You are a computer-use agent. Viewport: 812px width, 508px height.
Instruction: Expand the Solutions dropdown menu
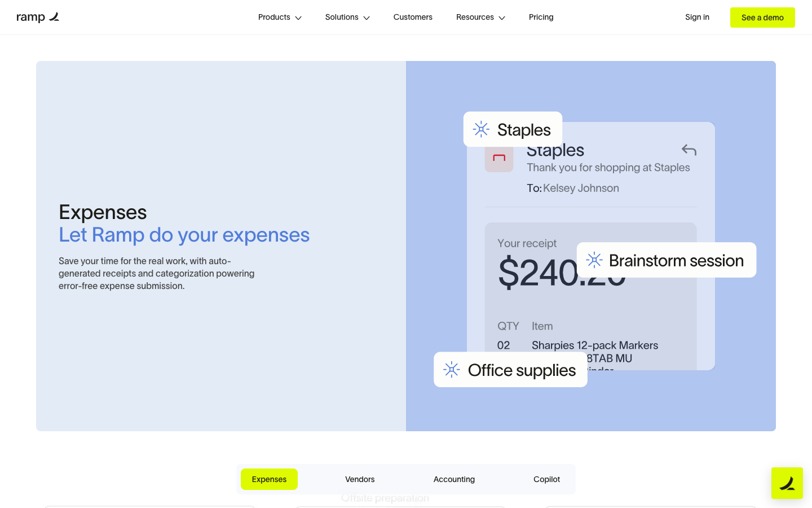pos(347,17)
